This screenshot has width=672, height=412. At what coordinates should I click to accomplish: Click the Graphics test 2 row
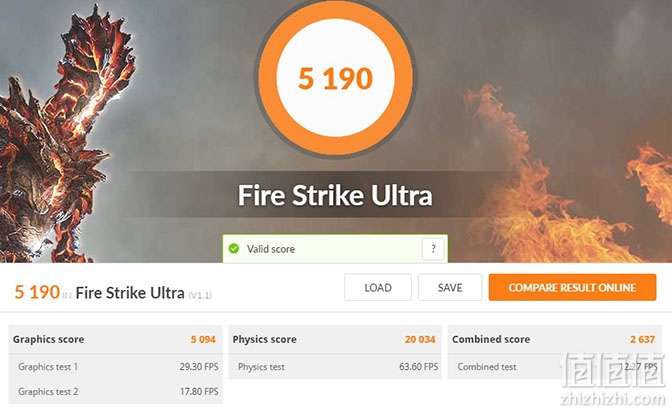(116, 391)
